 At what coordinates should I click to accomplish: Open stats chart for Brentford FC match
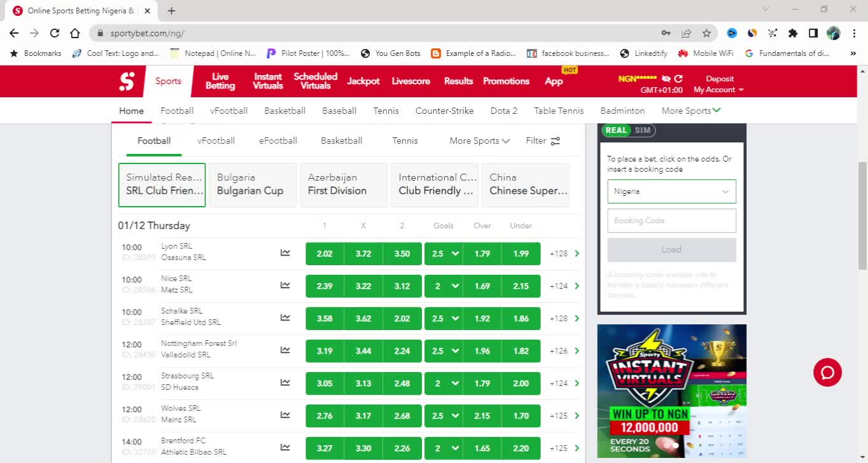tap(285, 448)
